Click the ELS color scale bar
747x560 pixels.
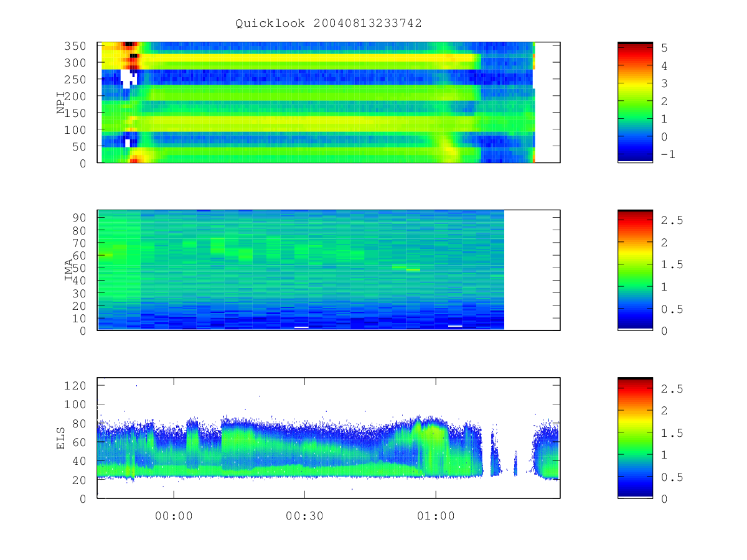click(635, 438)
